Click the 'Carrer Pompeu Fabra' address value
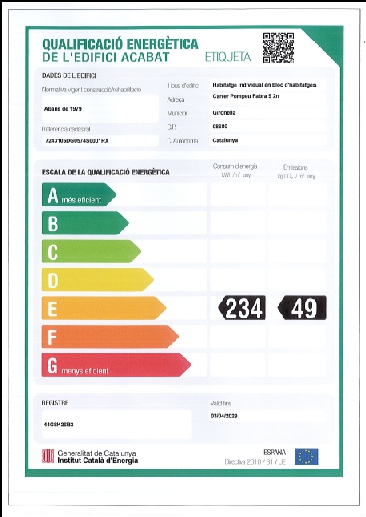Screen dimensions: 366x517 tap(246, 97)
